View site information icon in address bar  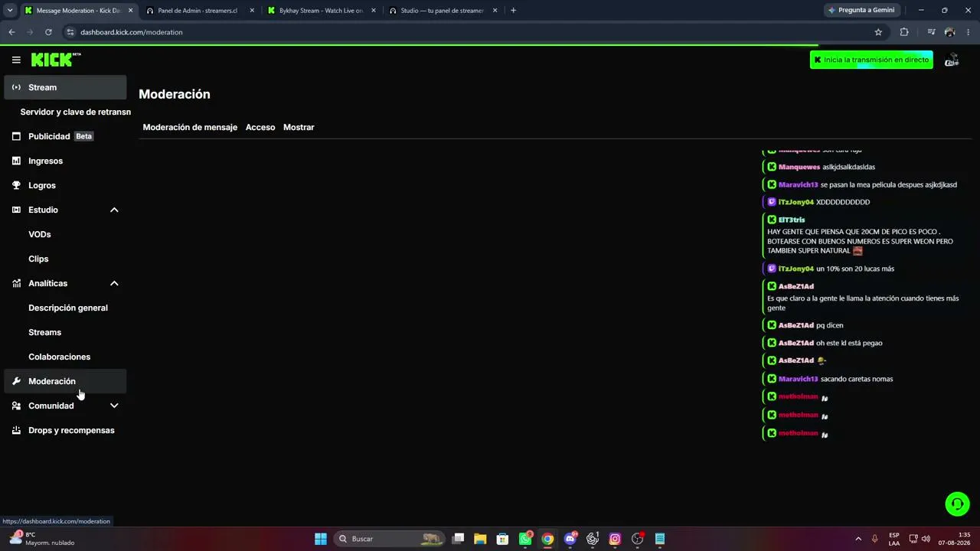pyautogui.click(x=70, y=32)
